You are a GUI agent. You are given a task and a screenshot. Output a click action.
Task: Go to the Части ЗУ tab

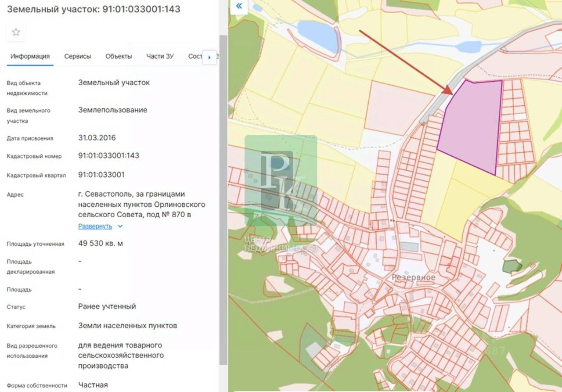pyautogui.click(x=160, y=56)
